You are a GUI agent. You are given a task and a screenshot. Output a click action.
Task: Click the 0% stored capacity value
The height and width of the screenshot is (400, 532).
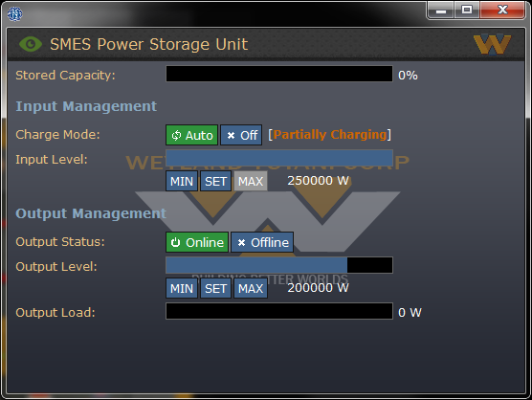point(408,76)
